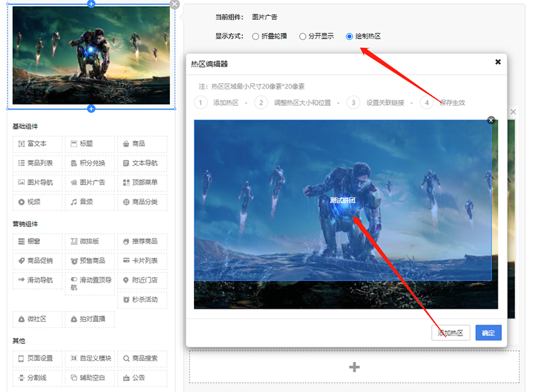
Task: Add the 推荐商品 recommended products component
Action: [142, 241]
